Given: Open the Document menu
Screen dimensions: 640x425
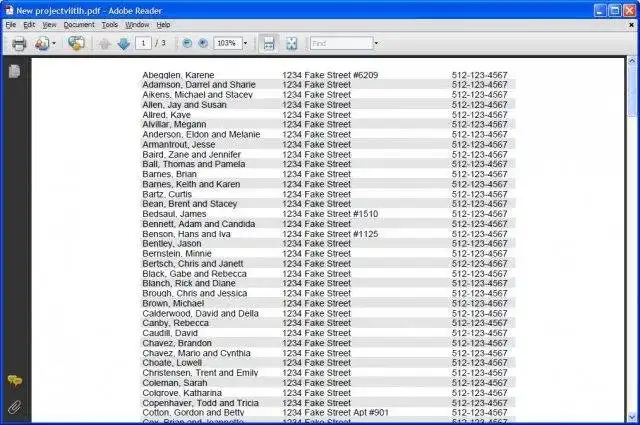Looking at the screenshot, I should pyautogui.click(x=79, y=25).
